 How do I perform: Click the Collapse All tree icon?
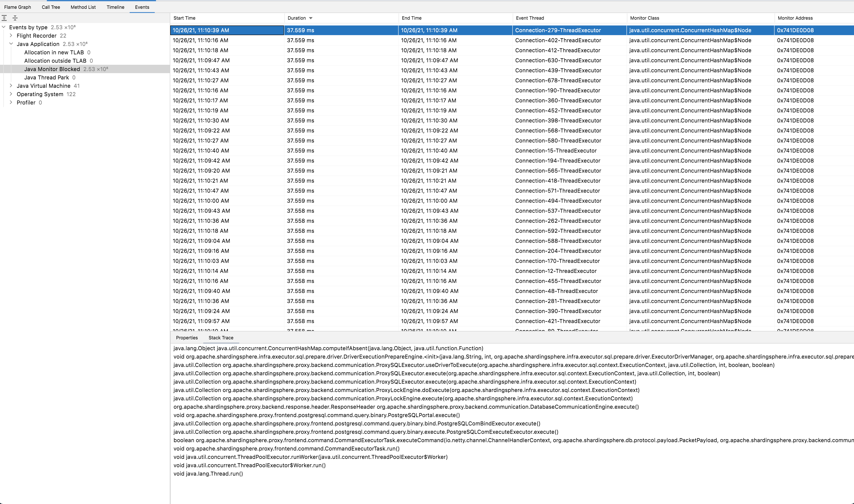[x=15, y=18]
